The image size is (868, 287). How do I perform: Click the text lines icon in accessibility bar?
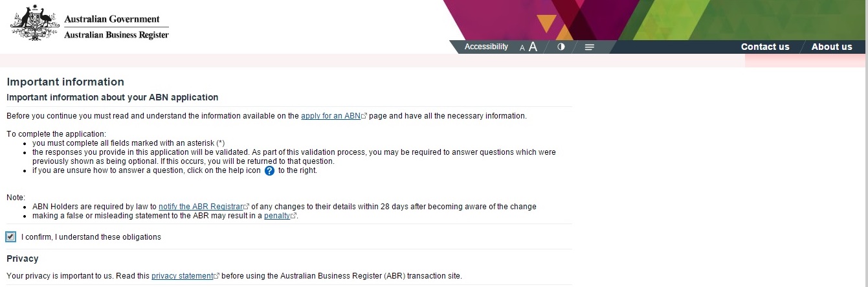[589, 47]
